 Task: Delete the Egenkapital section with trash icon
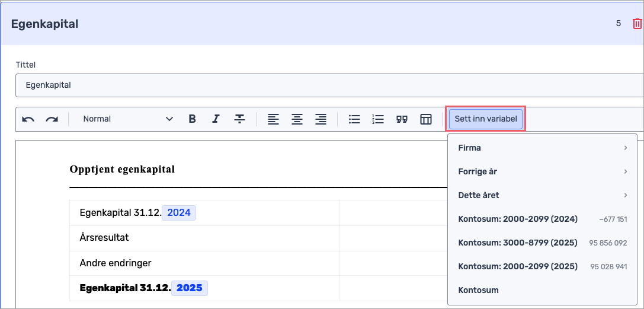point(637,24)
